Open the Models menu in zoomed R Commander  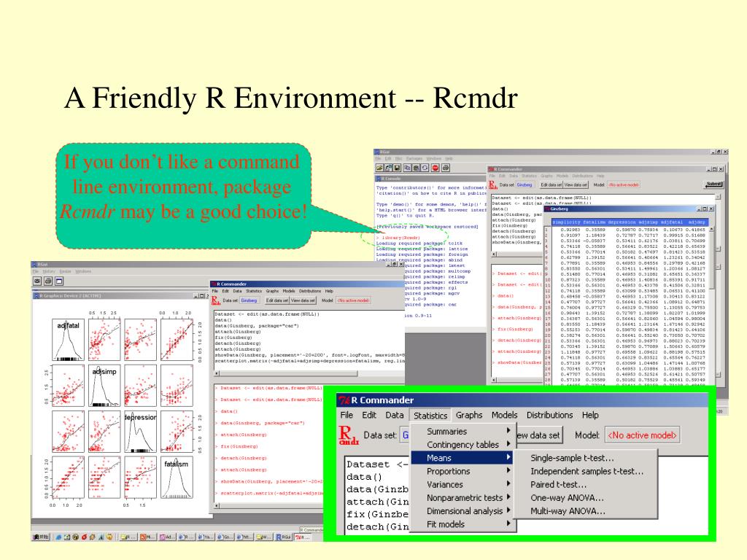click(504, 415)
